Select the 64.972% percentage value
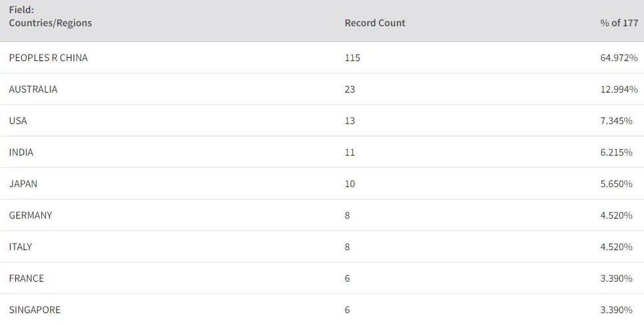 [x=618, y=58]
